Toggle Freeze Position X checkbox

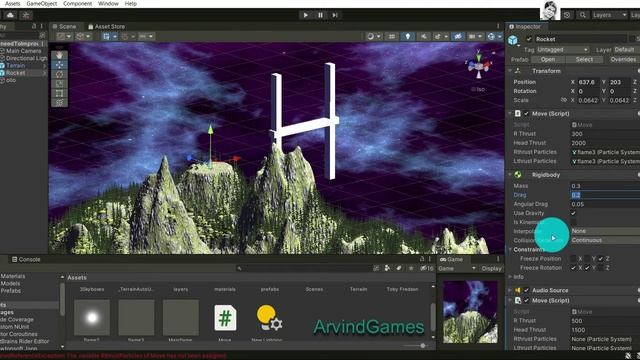573,258
